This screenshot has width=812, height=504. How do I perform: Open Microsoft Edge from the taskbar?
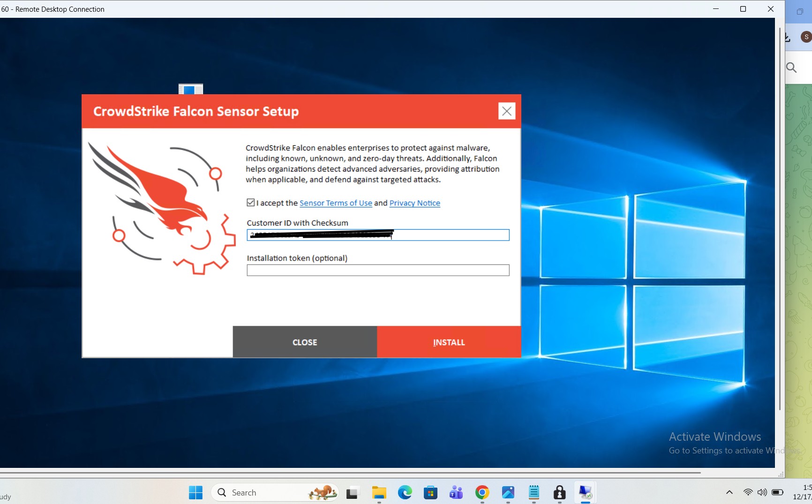pyautogui.click(x=405, y=493)
